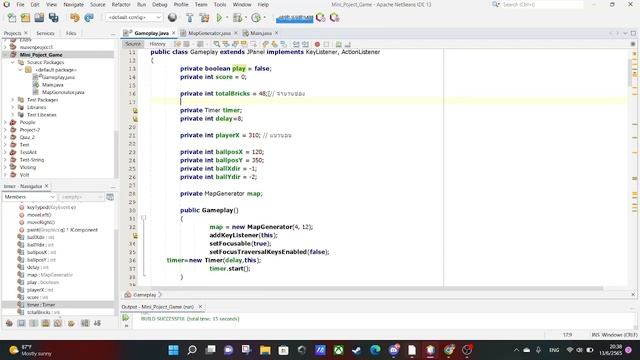Toggle Show Inherited Members filter in Navigator
Viewport: 640px width, 360px height.
pos(9,323)
